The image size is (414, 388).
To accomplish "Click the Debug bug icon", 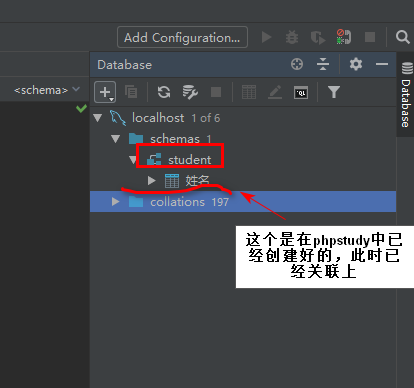I will tap(292, 37).
